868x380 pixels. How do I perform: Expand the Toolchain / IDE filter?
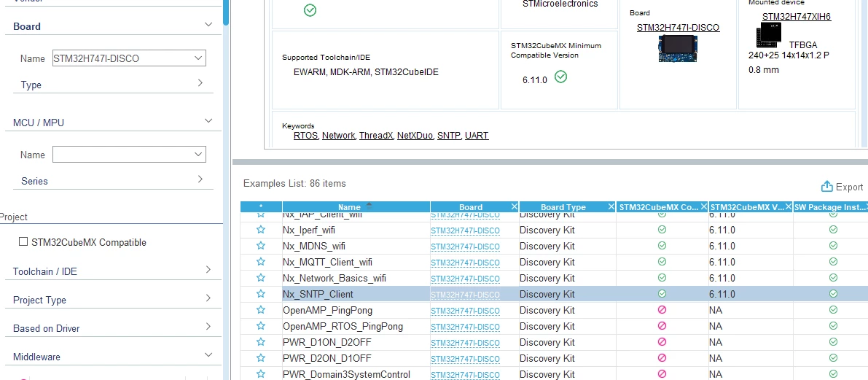click(x=208, y=270)
